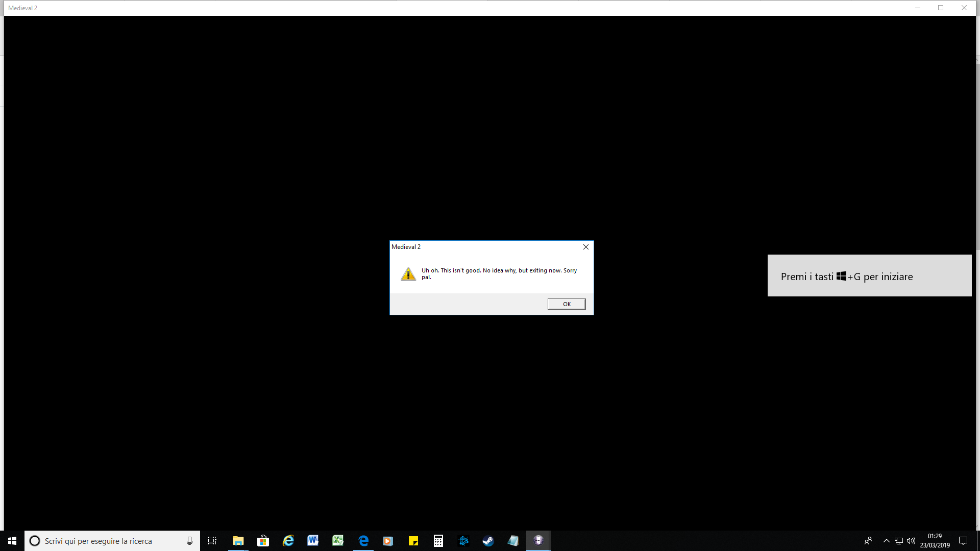Click the Cortana search box
The image size is (980, 551).
click(112, 541)
